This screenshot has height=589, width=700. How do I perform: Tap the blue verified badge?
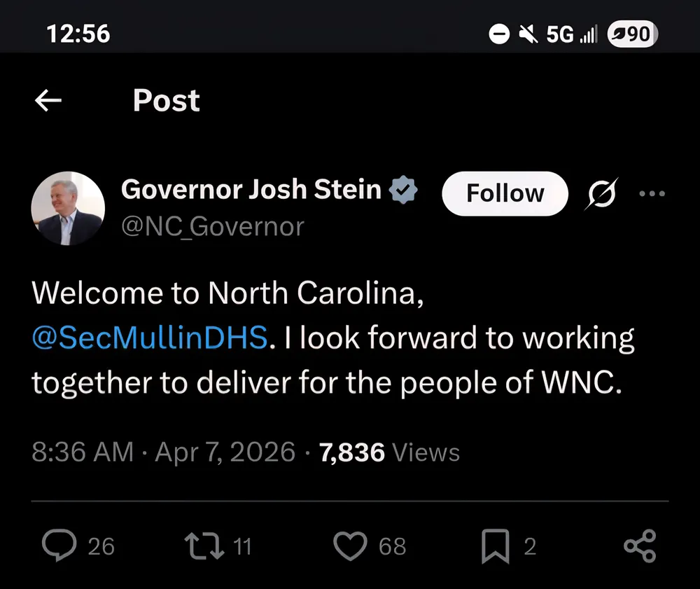coord(404,190)
